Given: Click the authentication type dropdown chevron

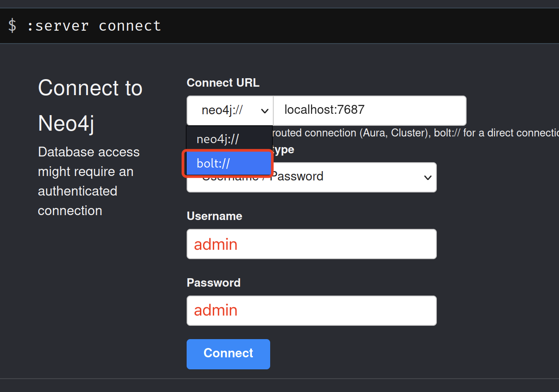Looking at the screenshot, I should [427, 178].
